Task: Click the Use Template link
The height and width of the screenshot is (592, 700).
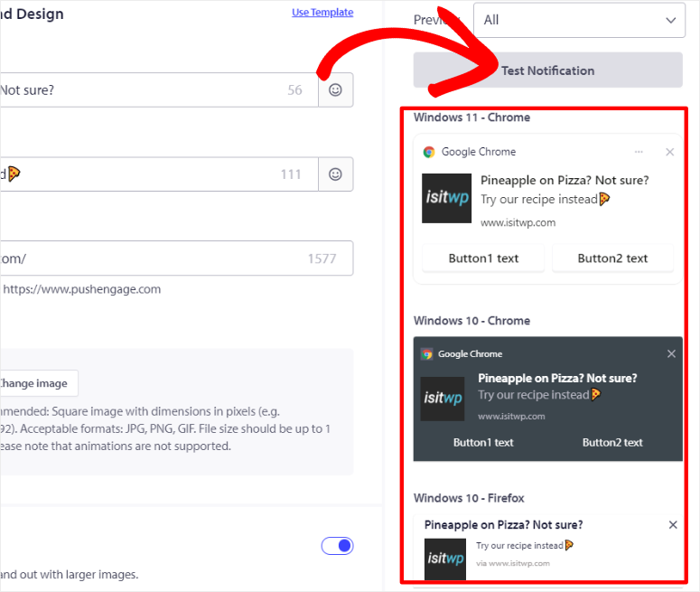Action: point(322,13)
